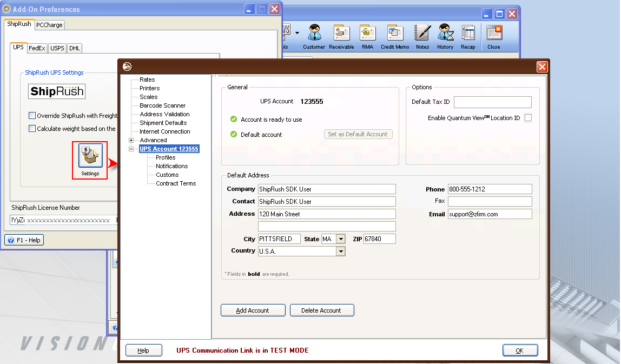Select Shipment Defaults in the tree
Screen dimensions: 621x364
(x=163, y=123)
